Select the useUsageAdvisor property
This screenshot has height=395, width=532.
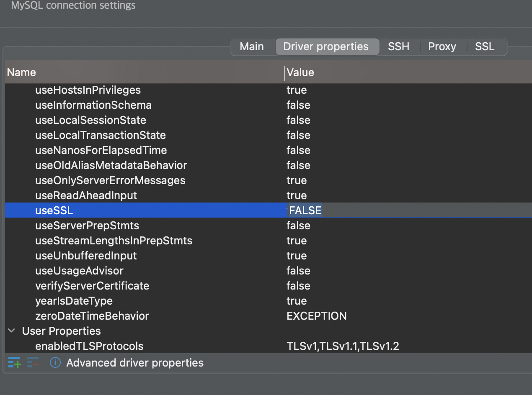click(79, 271)
